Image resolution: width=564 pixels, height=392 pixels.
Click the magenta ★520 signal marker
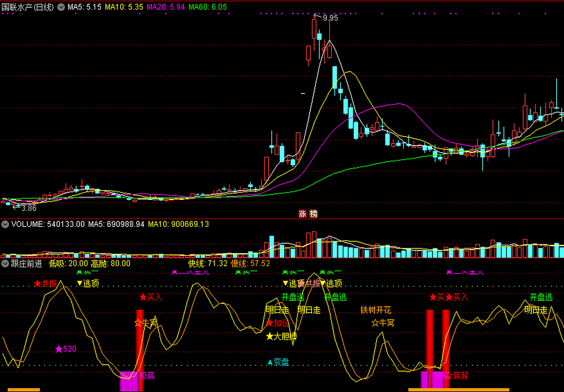click(x=66, y=349)
